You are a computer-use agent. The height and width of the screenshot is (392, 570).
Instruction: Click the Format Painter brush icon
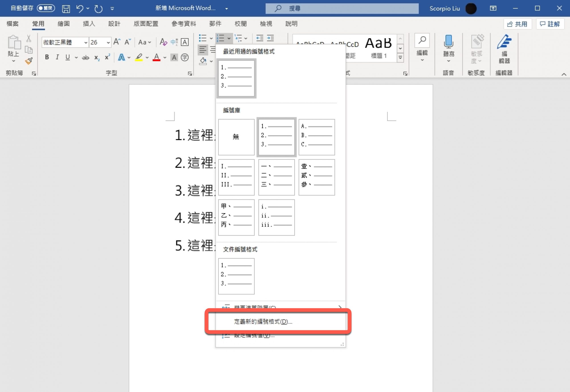29,61
